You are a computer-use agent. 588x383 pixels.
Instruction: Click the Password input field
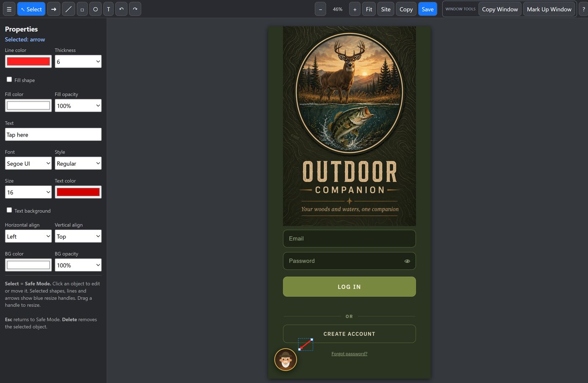349,261
